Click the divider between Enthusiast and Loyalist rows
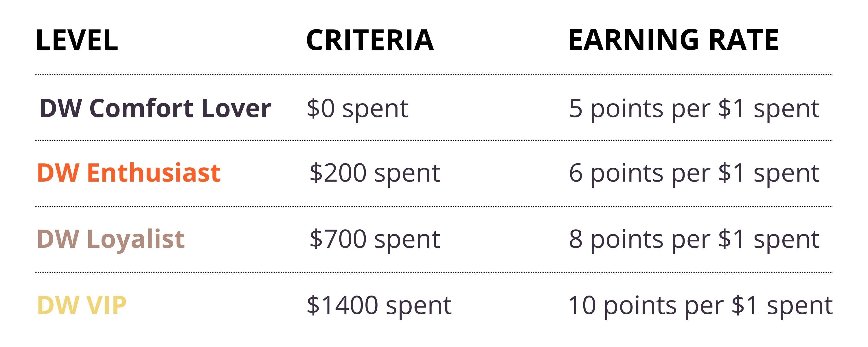The width and height of the screenshot is (868, 347). (x=433, y=206)
